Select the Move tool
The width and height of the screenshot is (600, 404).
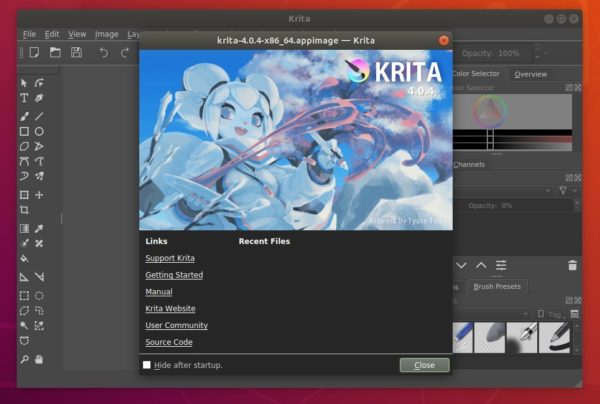[x=39, y=195]
